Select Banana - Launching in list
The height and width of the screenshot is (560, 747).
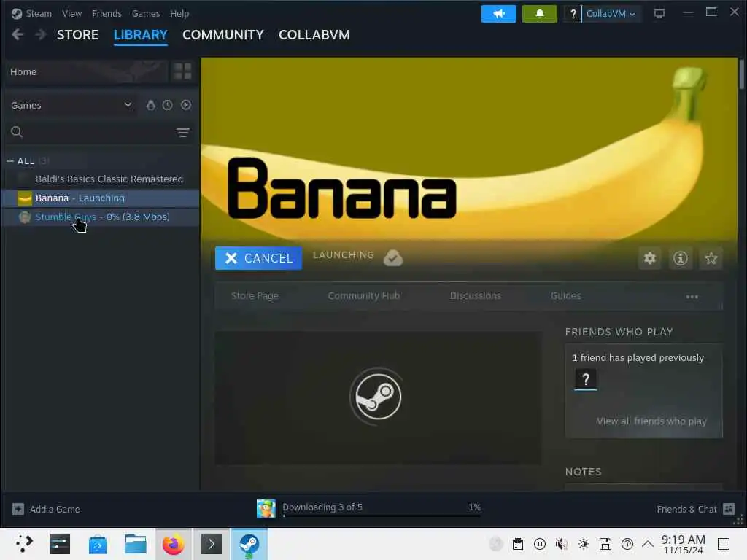click(x=100, y=198)
